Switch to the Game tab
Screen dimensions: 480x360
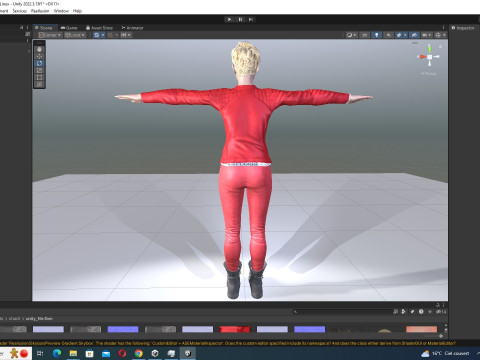pyautogui.click(x=69, y=28)
